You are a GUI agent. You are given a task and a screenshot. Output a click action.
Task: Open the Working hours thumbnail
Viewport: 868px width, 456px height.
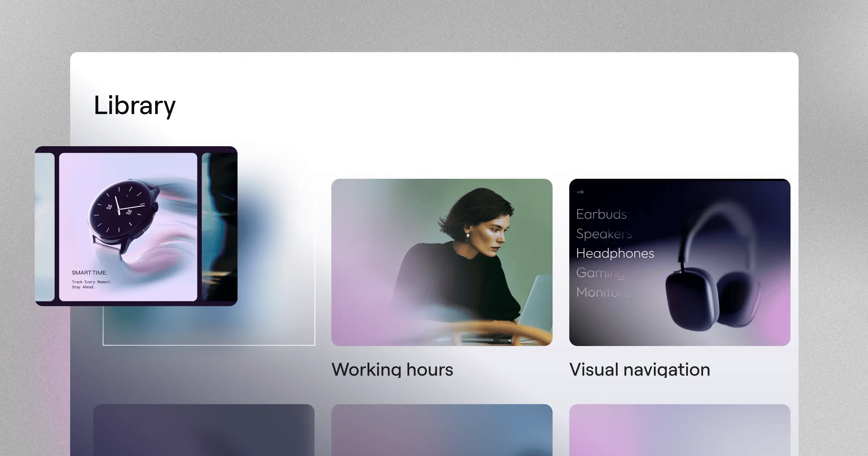coord(442,262)
